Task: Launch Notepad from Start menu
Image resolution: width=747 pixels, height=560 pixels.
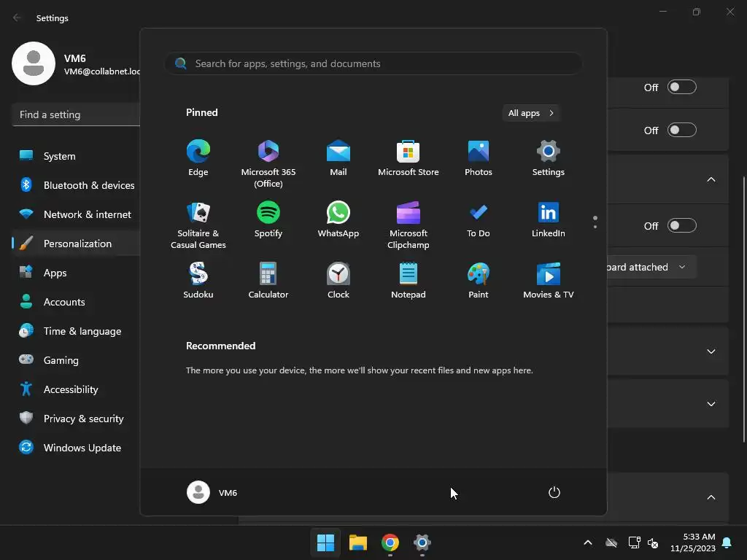Action: point(409,281)
